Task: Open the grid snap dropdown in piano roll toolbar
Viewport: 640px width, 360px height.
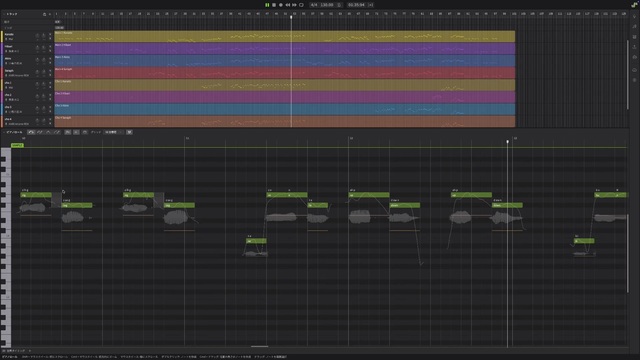Action: pos(113,132)
